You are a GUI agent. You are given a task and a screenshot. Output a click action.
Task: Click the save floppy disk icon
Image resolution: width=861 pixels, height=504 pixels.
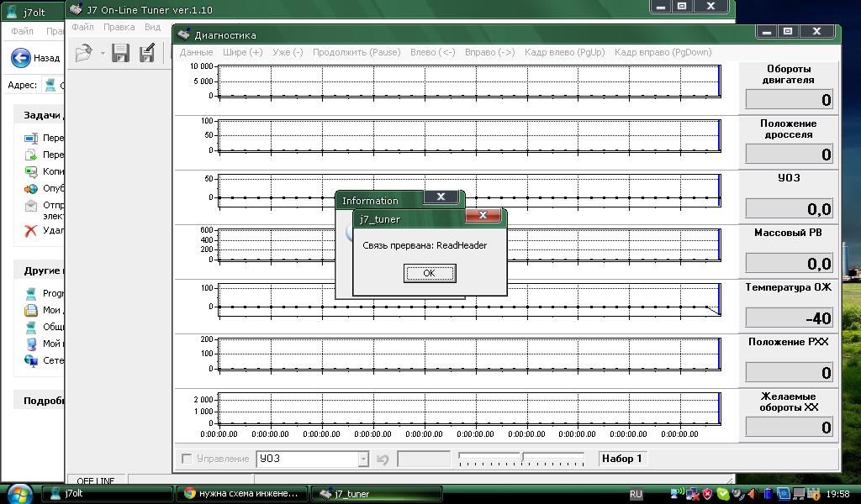point(120,54)
